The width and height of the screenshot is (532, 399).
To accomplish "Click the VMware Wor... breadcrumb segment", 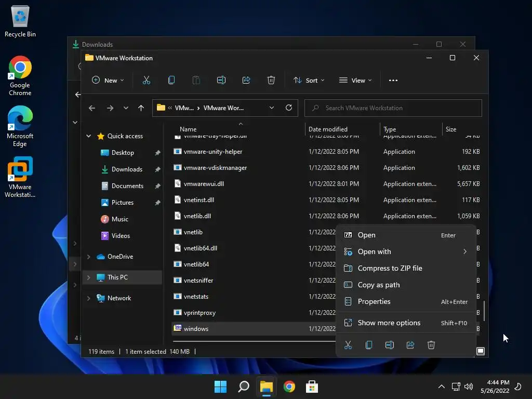I will coord(223,108).
